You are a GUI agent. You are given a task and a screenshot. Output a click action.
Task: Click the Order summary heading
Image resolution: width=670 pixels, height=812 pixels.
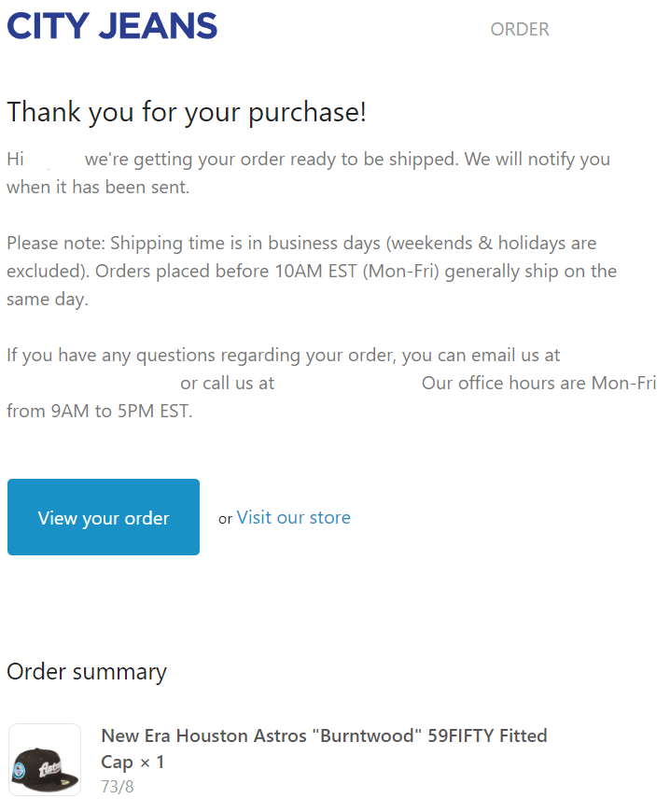pos(87,672)
